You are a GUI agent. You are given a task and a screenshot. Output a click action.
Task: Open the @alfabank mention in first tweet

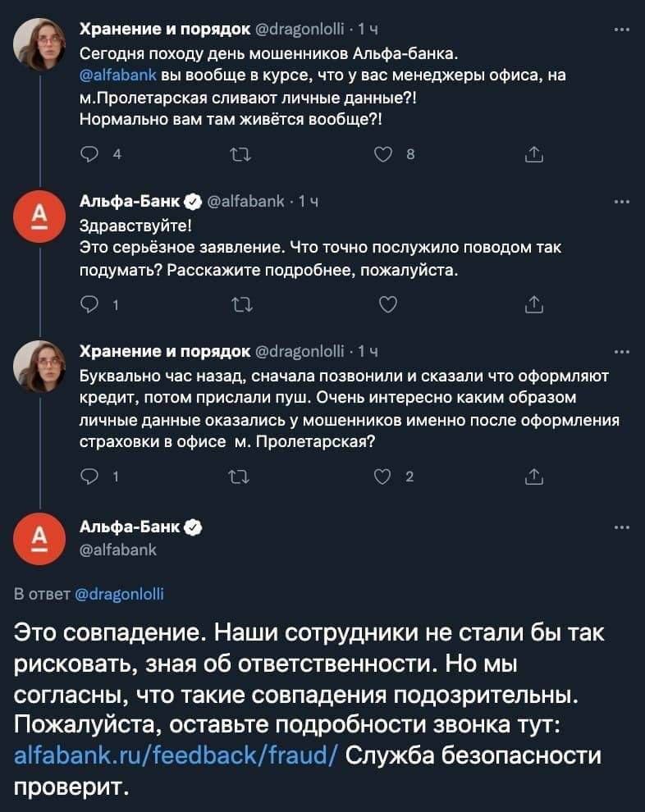click(x=118, y=75)
